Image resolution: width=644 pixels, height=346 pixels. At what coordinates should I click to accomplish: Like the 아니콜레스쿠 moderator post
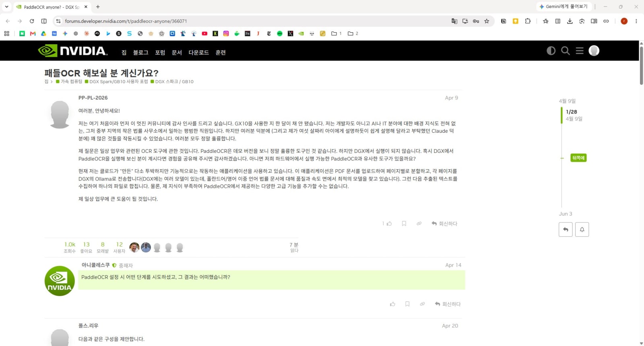[392, 304]
